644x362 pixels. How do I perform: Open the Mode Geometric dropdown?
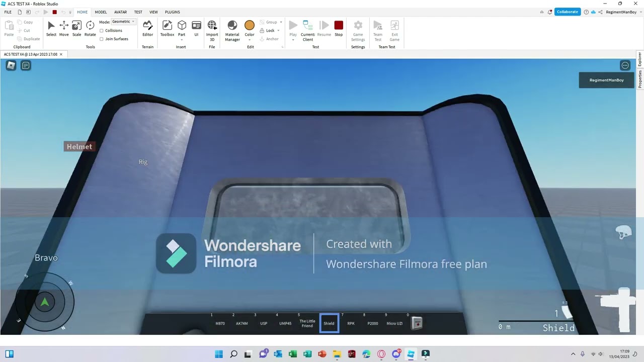pyautogui.click(x=123, y=22)
